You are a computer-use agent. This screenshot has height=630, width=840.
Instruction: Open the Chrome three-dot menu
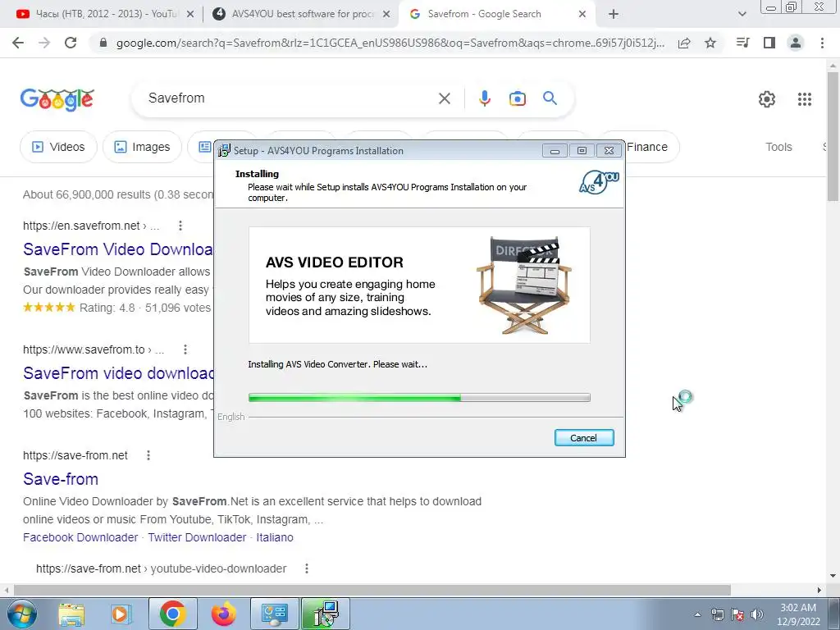click(822, 43)
